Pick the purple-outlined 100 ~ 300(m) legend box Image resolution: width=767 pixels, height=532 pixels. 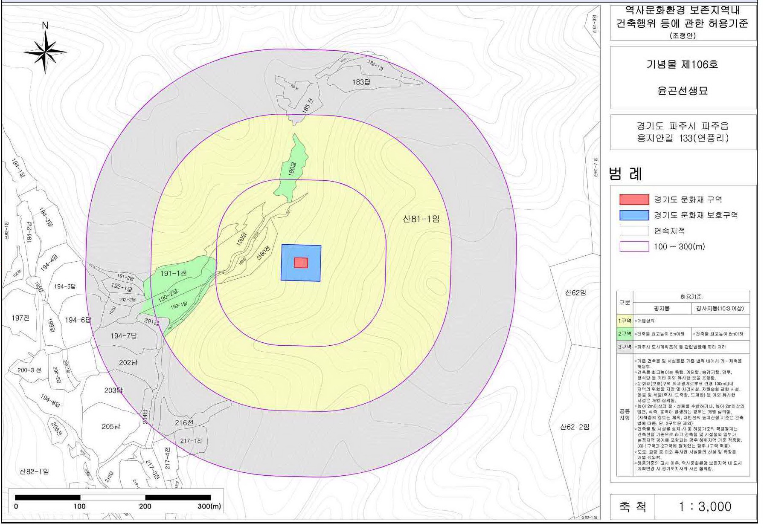tap(634, 247)
